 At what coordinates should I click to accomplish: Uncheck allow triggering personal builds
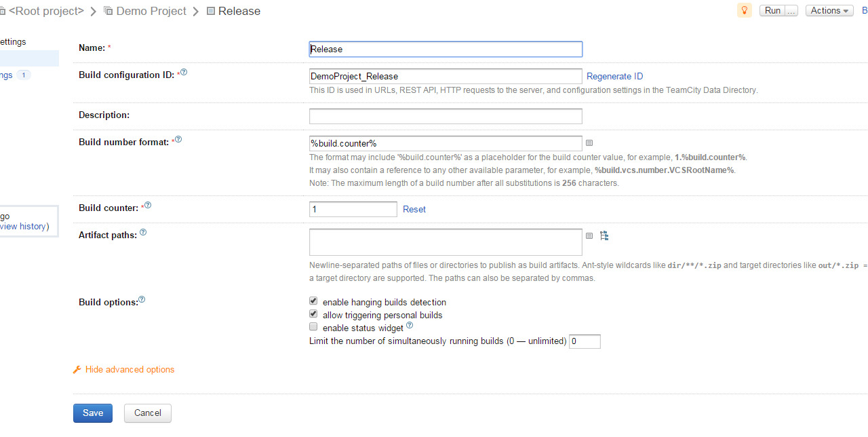click(313, 314)
